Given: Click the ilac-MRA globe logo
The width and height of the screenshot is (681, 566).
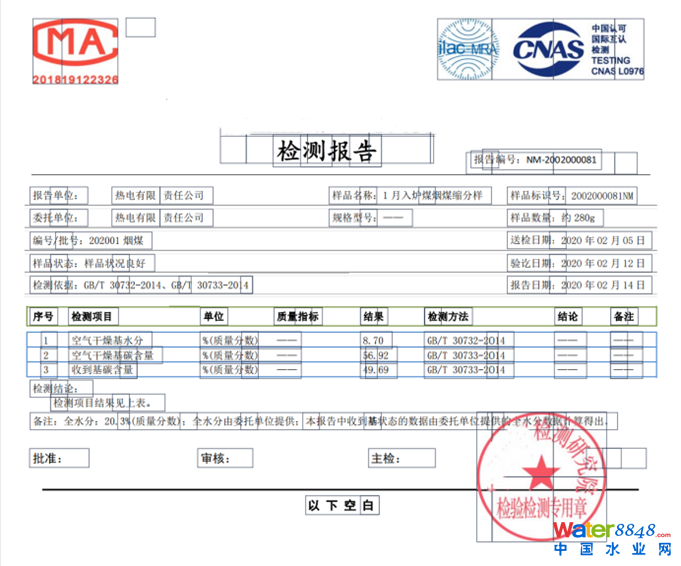Looking at the screenshot, I should pos(468,48).
